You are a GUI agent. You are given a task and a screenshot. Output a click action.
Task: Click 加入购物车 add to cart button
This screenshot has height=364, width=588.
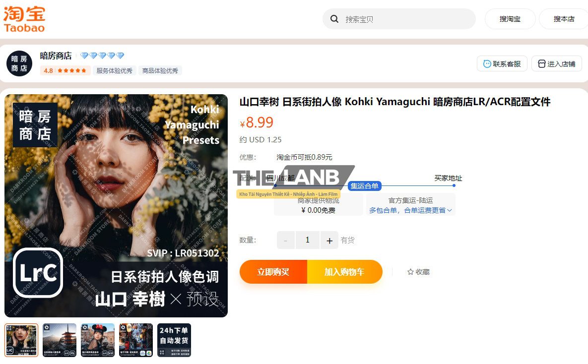click(x=345, y=272)
